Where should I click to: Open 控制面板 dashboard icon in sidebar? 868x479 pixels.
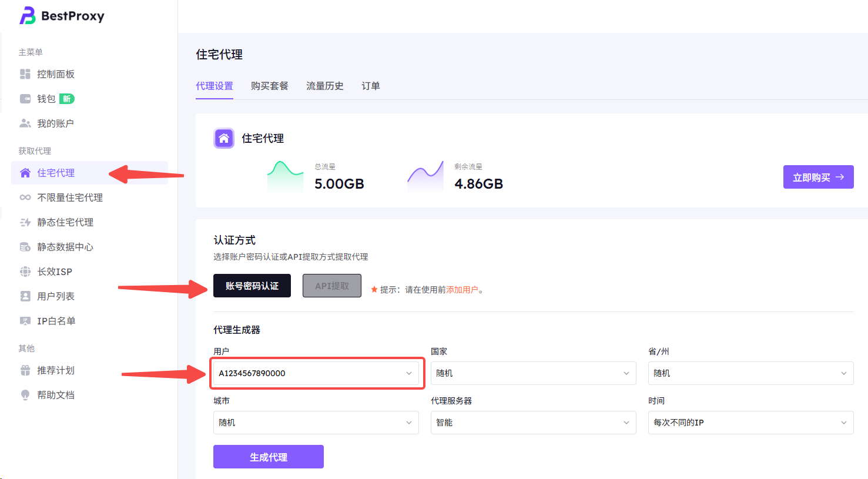pyautogui.click(x=25, y=74)
